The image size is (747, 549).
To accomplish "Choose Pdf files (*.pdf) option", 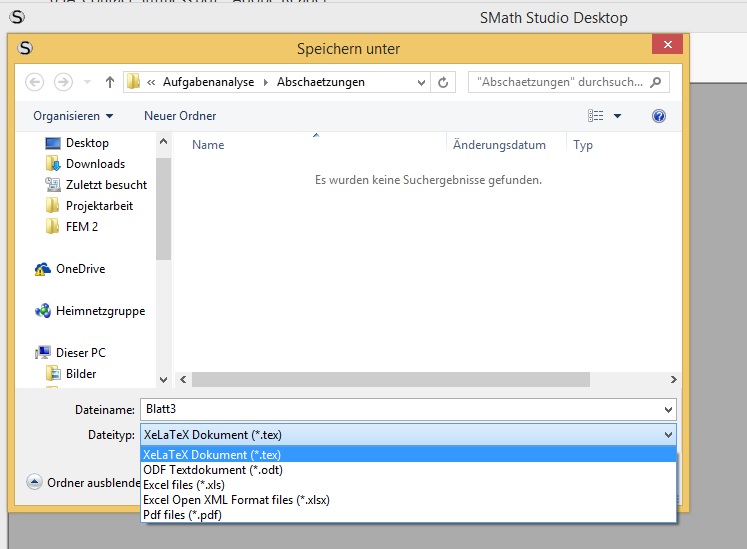I will [182, 515].
